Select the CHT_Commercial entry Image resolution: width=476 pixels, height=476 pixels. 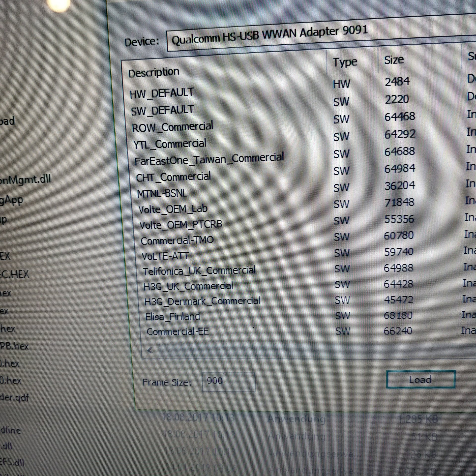click(173, 177)
